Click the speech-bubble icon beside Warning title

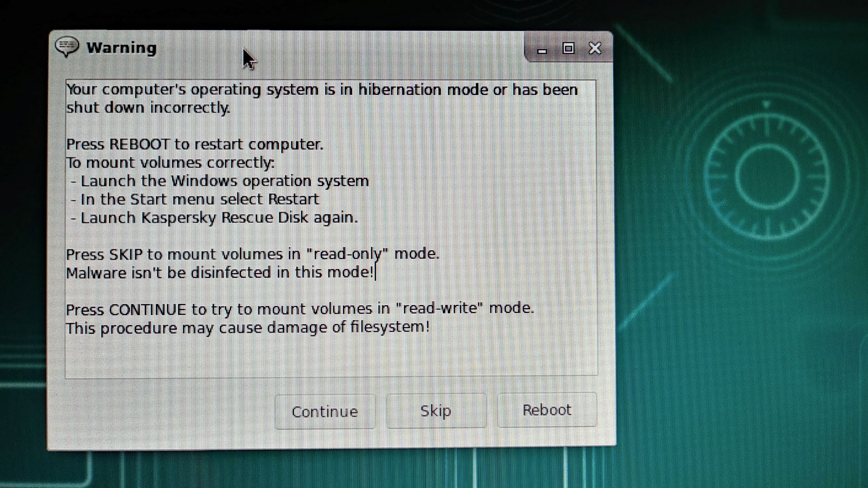[67, 47]
